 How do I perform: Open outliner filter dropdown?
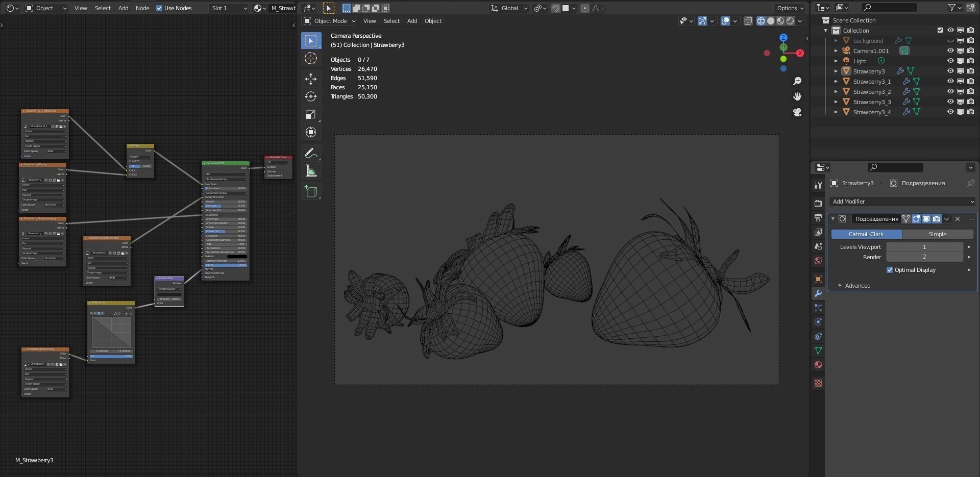[955, 8]
